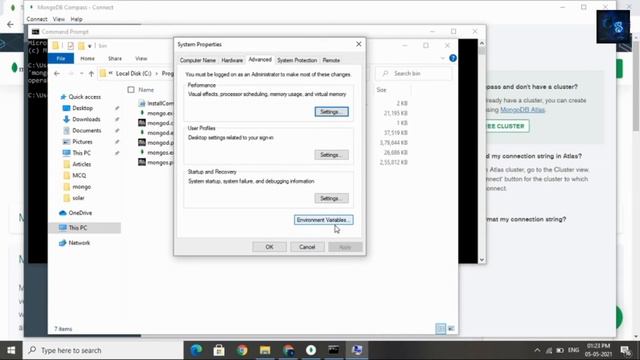Switch to Computer Name tab

[198, 60]
